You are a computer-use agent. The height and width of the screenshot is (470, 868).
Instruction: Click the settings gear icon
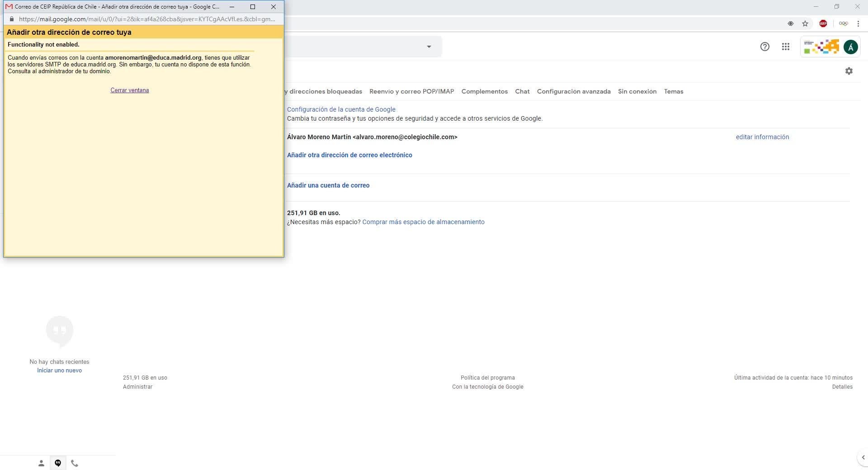(849, 71)
